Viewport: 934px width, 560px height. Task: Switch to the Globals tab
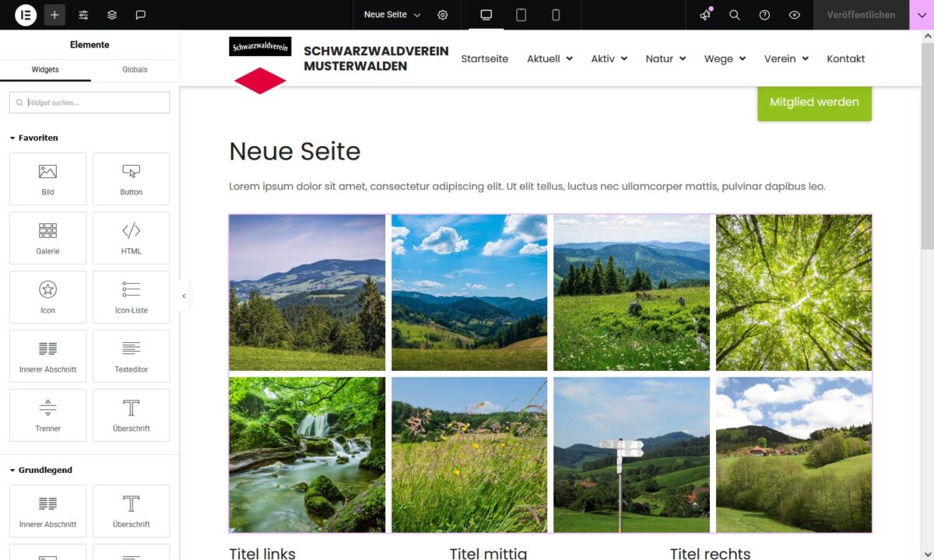pos(135,69)
